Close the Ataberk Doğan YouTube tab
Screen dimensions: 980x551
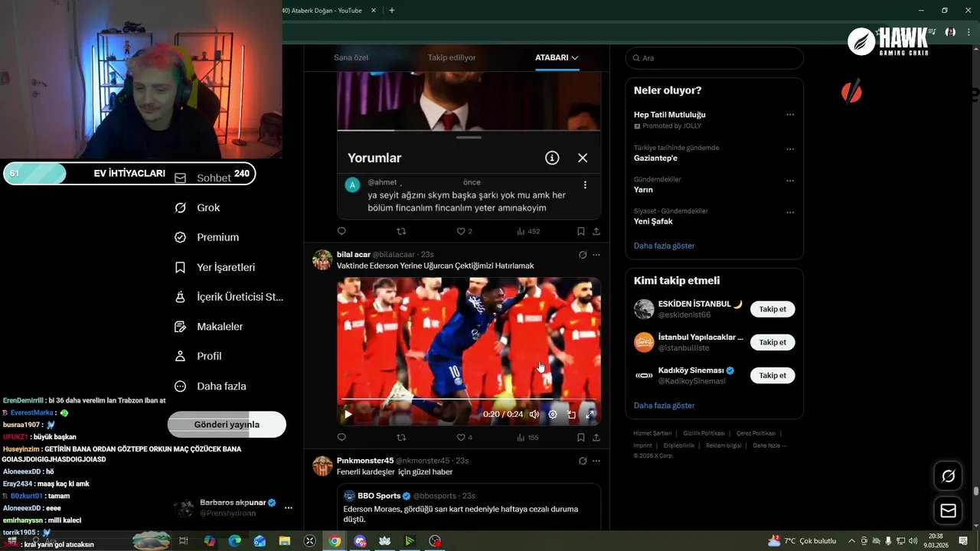374,11
